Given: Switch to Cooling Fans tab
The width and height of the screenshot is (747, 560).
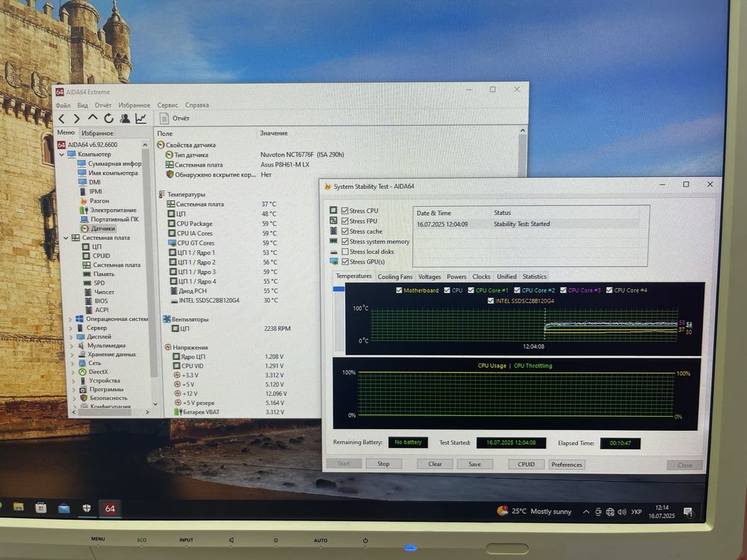Looking at the screenshot, I should click(x=395, y=277).
